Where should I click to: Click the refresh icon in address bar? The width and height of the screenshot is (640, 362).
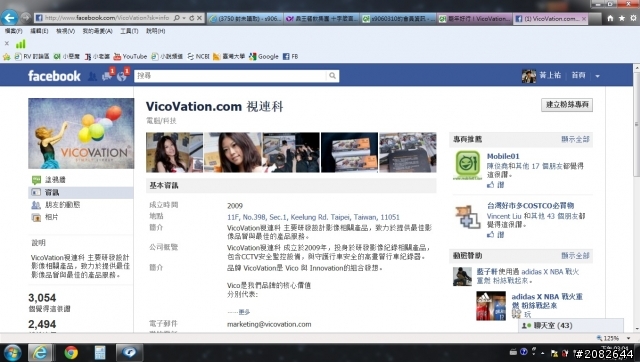pos(191,18)
